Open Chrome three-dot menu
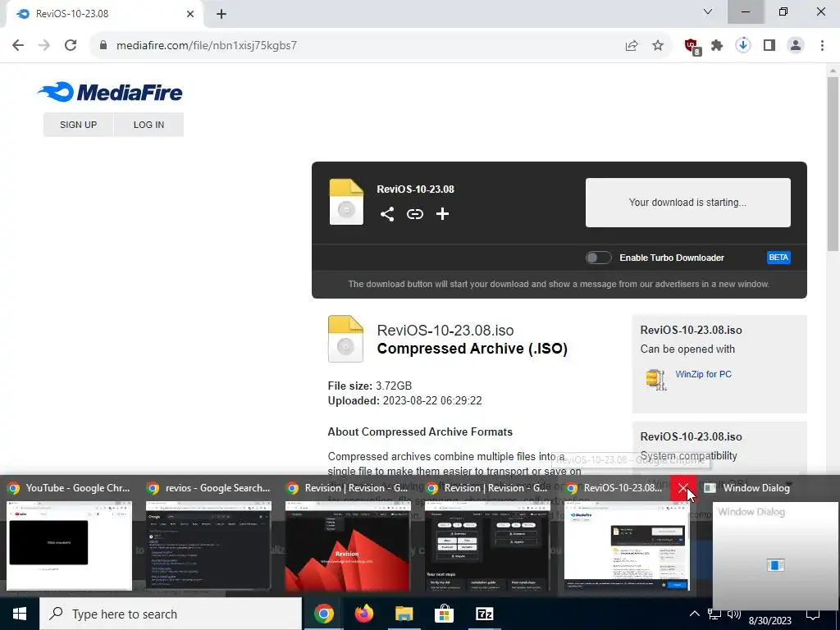Screen dimensions: 840x630 822,46
